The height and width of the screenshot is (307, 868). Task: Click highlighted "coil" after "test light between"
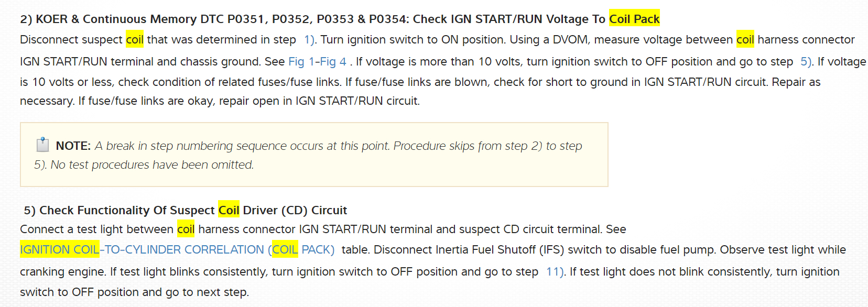pyautogui.click(x=186, y=229)
